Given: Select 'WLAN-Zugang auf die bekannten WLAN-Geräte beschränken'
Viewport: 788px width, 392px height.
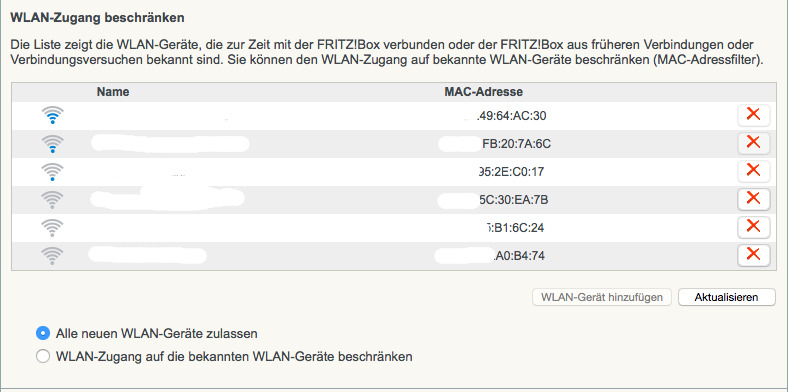Looking at the screenshot, I should pos(43,356).
